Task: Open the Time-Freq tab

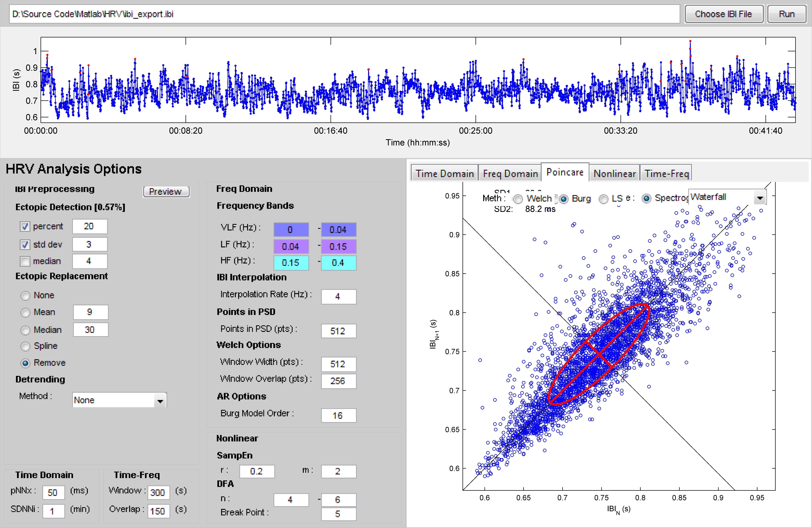Action: click(x=666, y=173)
